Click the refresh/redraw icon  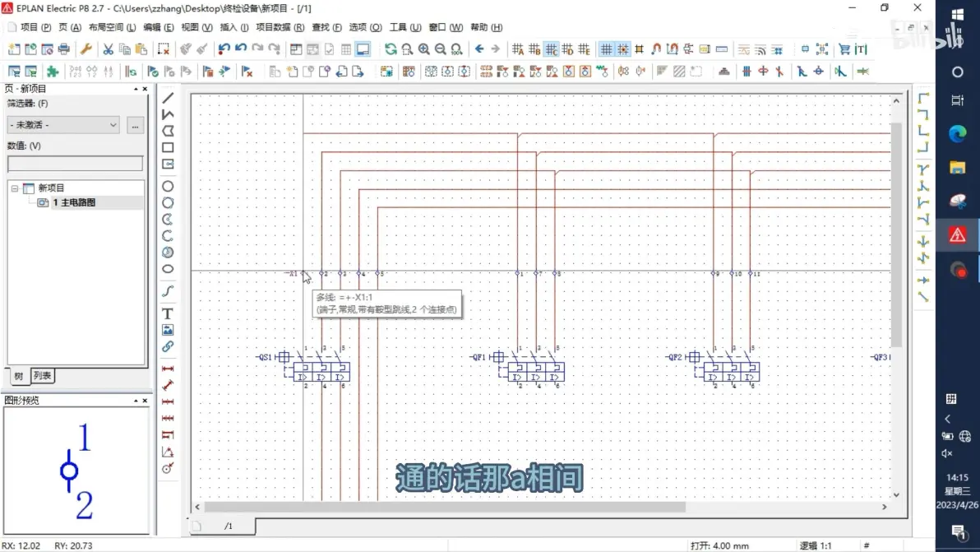coord(391,49)
